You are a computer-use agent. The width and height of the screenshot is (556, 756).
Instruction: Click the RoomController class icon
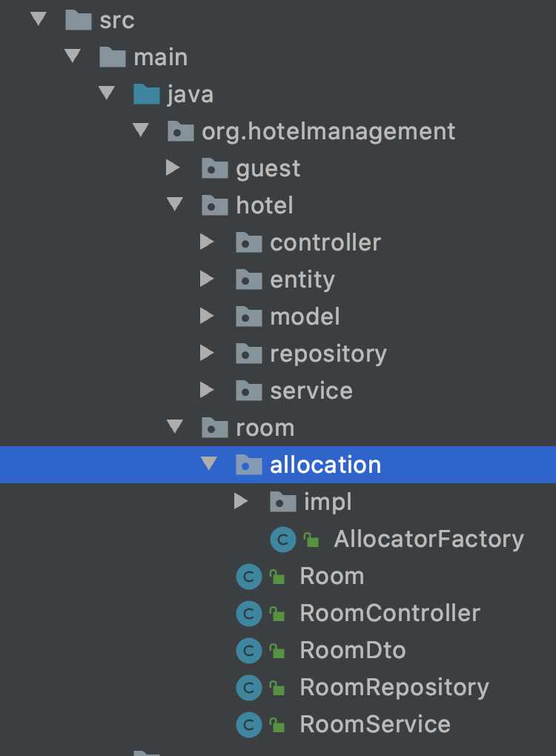(x=249, y=613)
